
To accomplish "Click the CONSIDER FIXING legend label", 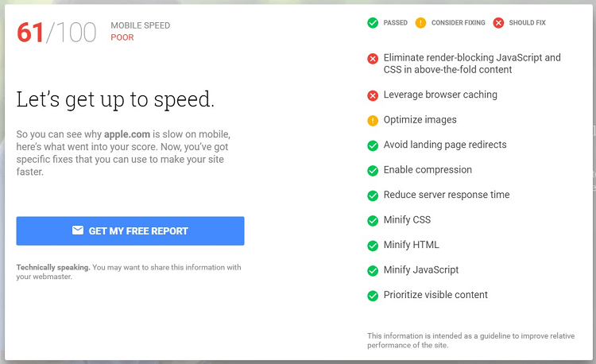I will coord(458,23).
